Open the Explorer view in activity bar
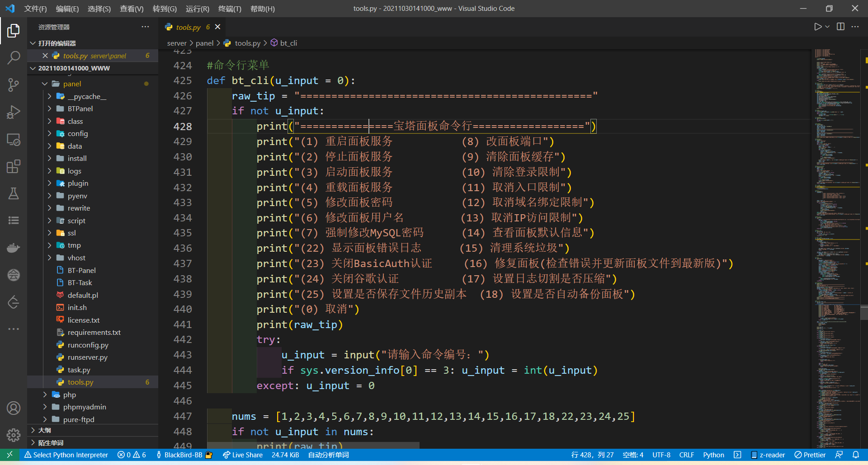 point(14,31)
